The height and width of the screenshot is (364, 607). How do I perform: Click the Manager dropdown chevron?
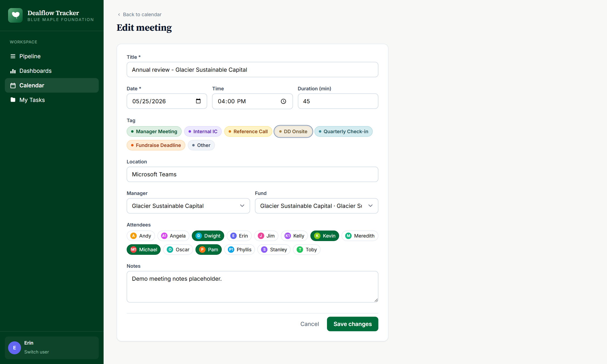click(x=242, y=206)
